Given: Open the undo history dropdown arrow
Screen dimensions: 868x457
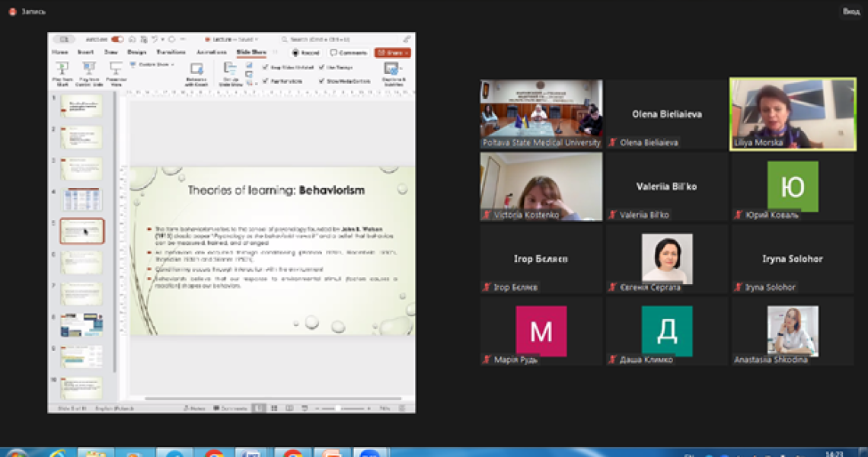Looking at the screenshot, I should [162, 40].
